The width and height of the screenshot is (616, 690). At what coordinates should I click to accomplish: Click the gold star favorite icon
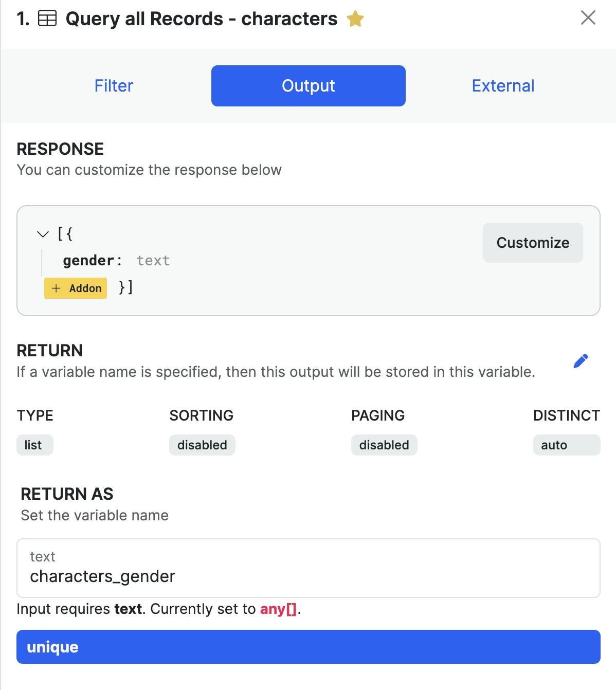click(x=355, y=20)
